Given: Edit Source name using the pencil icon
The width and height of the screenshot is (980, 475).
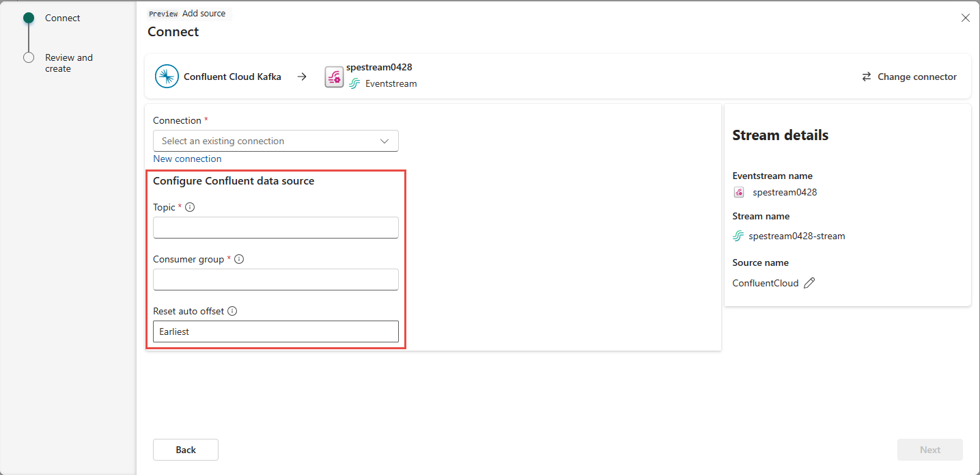Looking at the screenshot, I should coord(809,282).
